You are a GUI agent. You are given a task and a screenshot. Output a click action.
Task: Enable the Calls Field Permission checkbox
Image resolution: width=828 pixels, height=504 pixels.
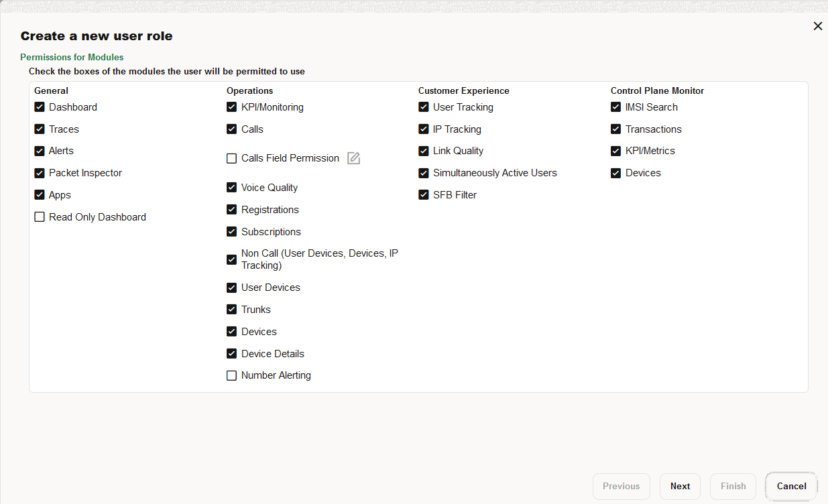(231, 158)
